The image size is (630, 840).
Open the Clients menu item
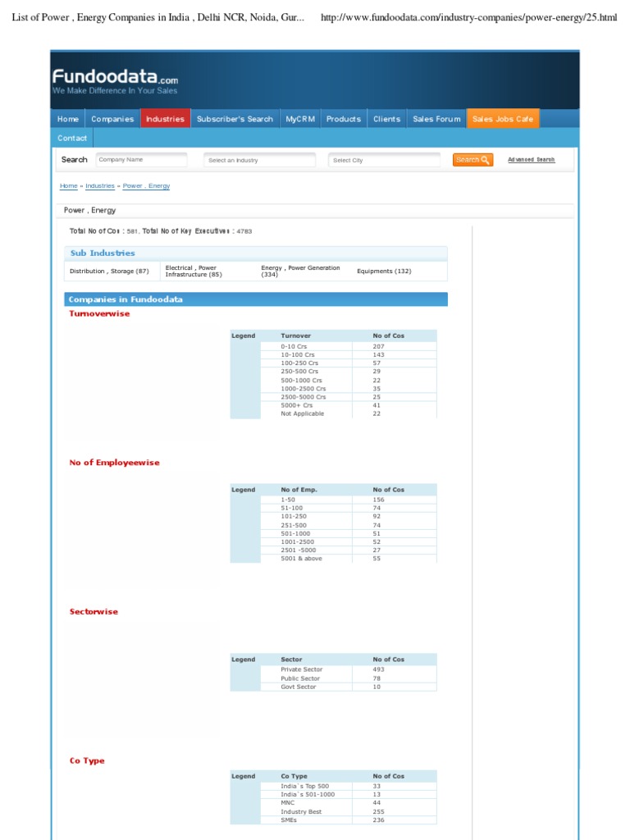point(387,119)
